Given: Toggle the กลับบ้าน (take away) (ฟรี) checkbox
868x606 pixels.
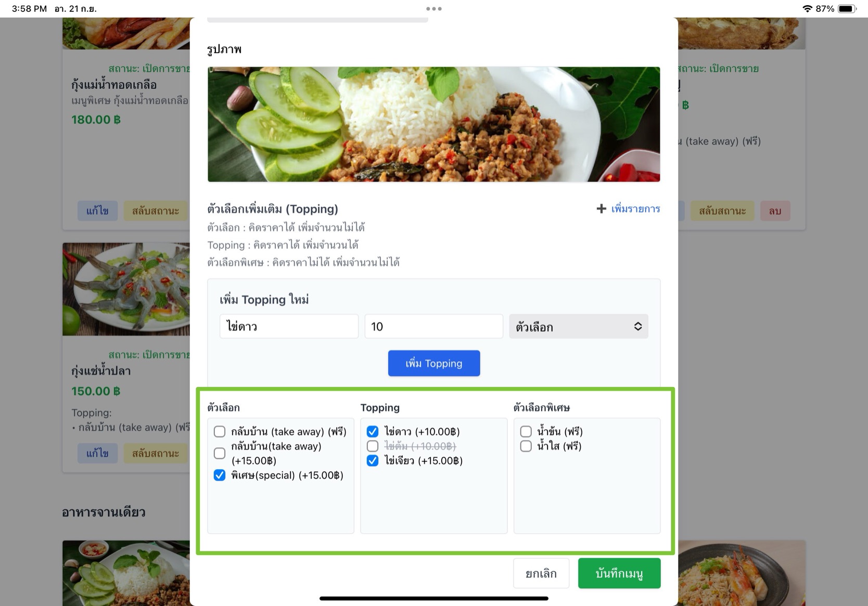Looking at the screenshot, I should pyautogui.click(x=220, y=431).
